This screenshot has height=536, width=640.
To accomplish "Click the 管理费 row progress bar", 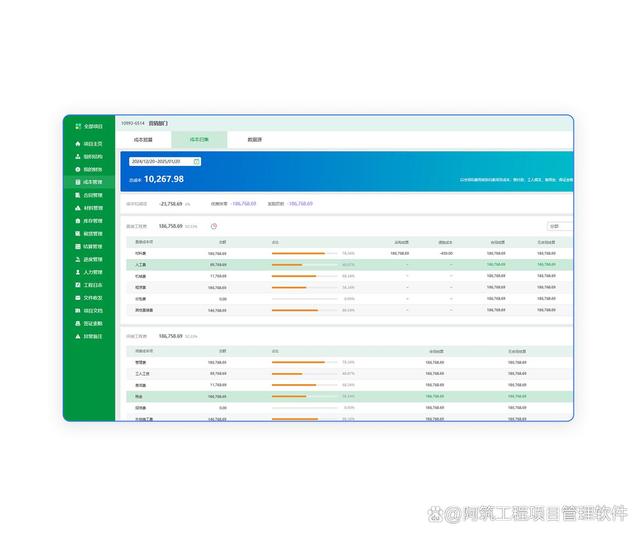I will coord(304,363).
